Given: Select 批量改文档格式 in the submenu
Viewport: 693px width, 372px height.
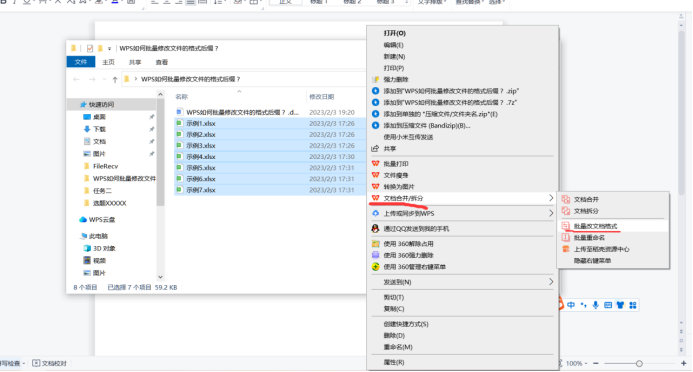Looking at the screenshot, I should click(595, 226).
